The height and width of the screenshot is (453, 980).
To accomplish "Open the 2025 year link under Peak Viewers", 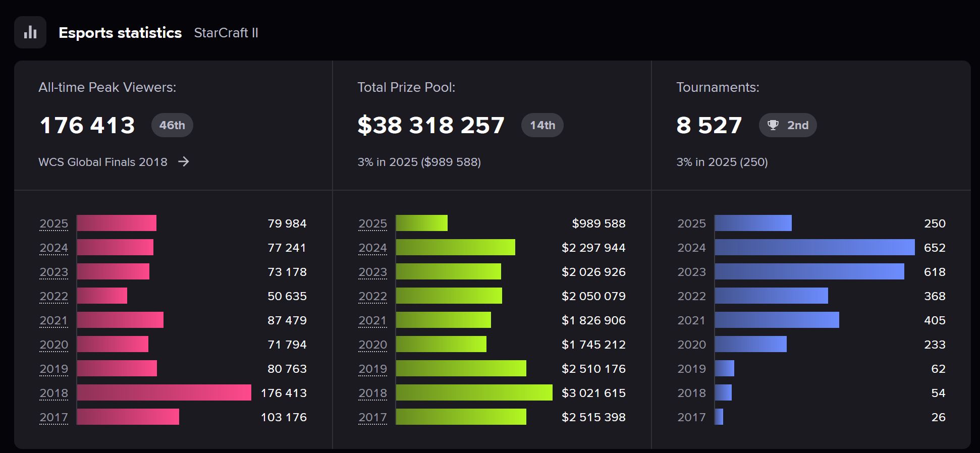I will [54, 223].
